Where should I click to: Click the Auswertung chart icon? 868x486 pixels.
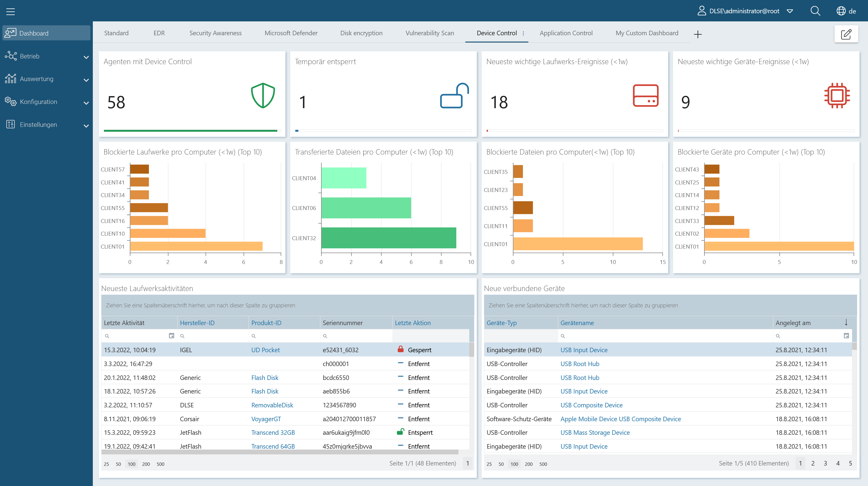11,78
